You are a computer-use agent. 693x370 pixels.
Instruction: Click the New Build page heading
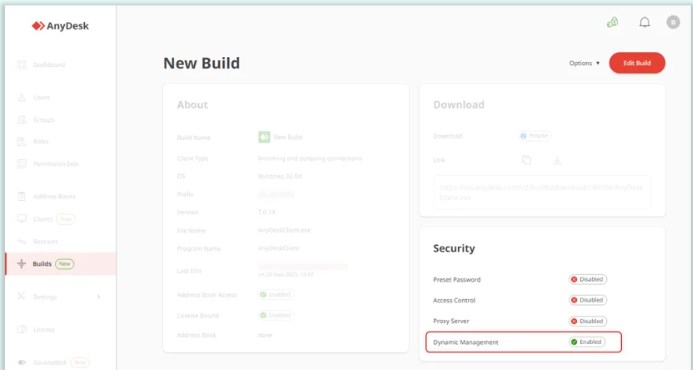pos(202,63)
